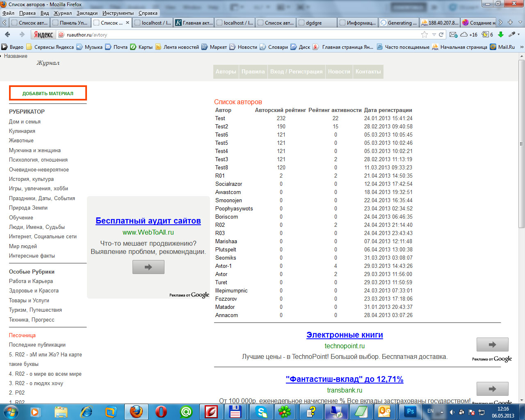
Task: Switch to the dgdgre tab
Action: pyautogui.click(x=316, y=23)
